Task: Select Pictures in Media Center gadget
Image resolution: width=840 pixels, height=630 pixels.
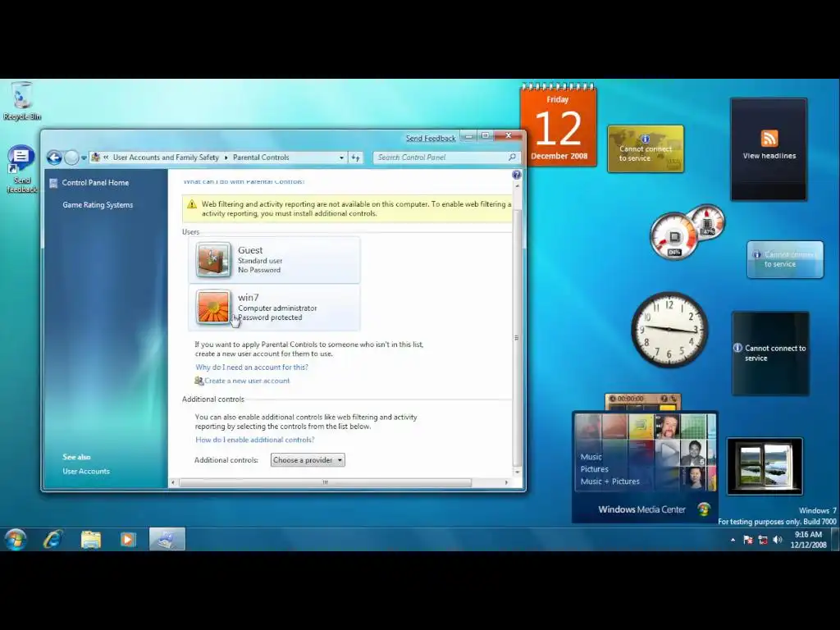Action: pyautogui.click(x=594, y=469)
